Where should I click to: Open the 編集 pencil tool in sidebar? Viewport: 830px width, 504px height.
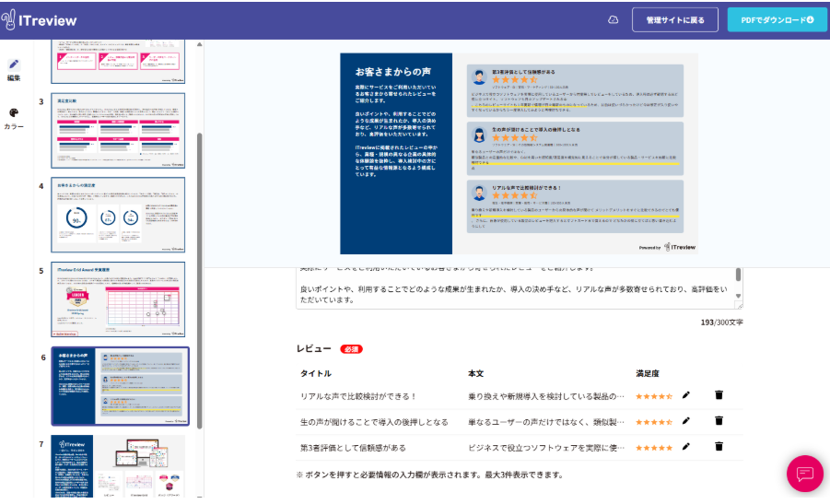pos(14,69)
